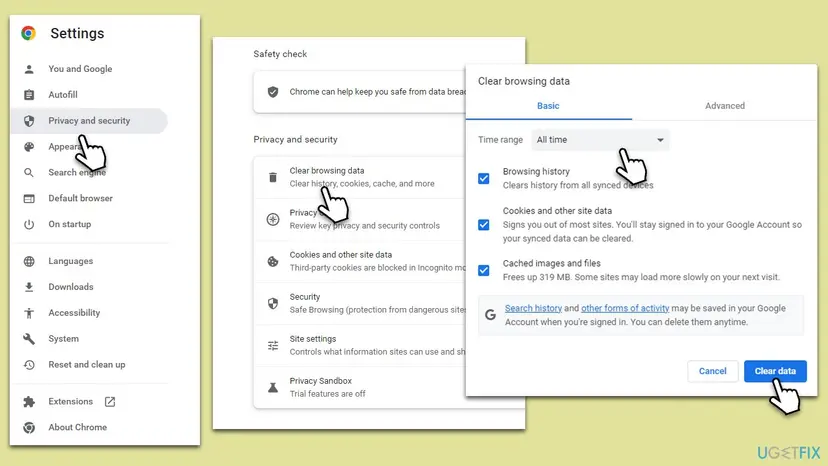Image resolution: width=828 pixels, height=466 pixels.
Task: Click the external link icon beside Extensions
Action: click(x=110, y=402)
